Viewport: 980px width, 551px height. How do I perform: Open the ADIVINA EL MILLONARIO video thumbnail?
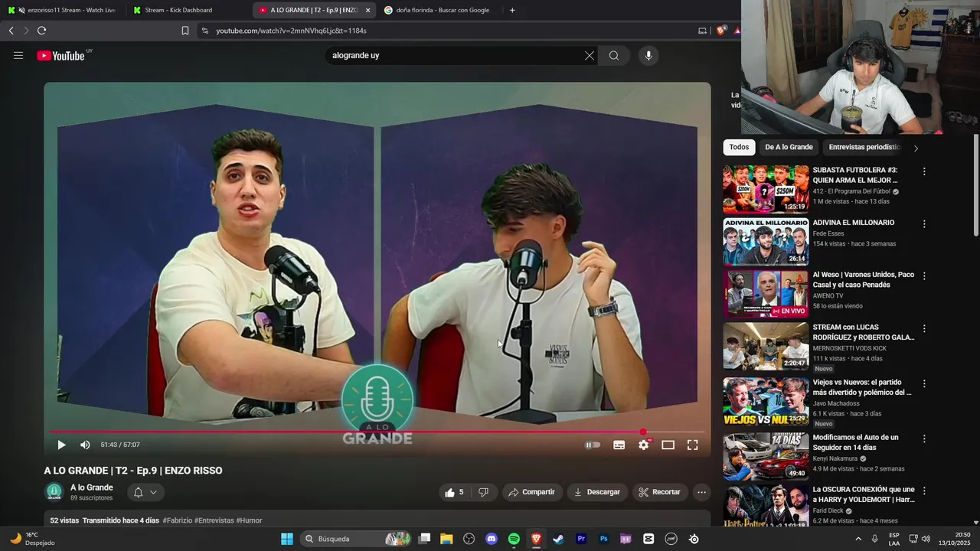[766, 242]
